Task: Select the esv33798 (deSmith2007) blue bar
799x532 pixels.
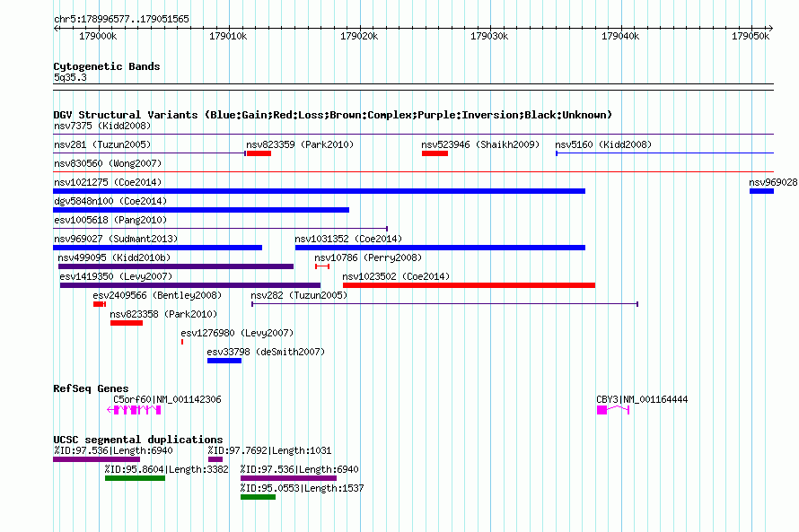Action: (x=224, y=361)
